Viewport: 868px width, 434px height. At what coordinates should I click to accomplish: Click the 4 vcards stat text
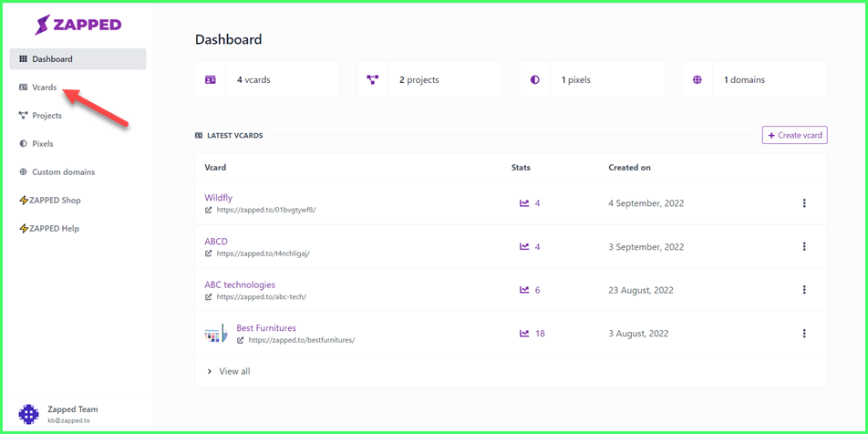pos(253,79)
